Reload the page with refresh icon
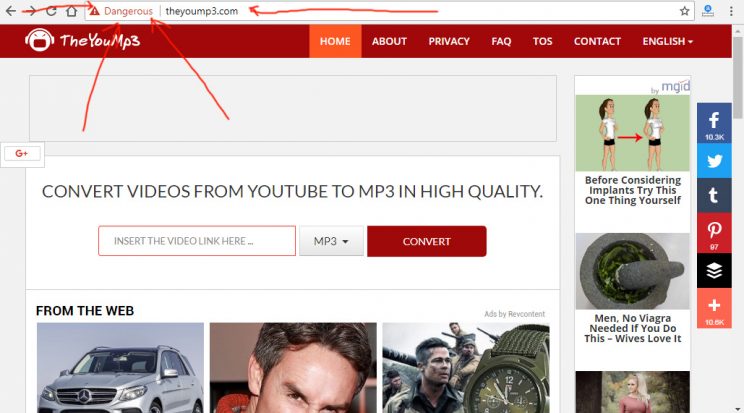 click(x=51, y=10)
